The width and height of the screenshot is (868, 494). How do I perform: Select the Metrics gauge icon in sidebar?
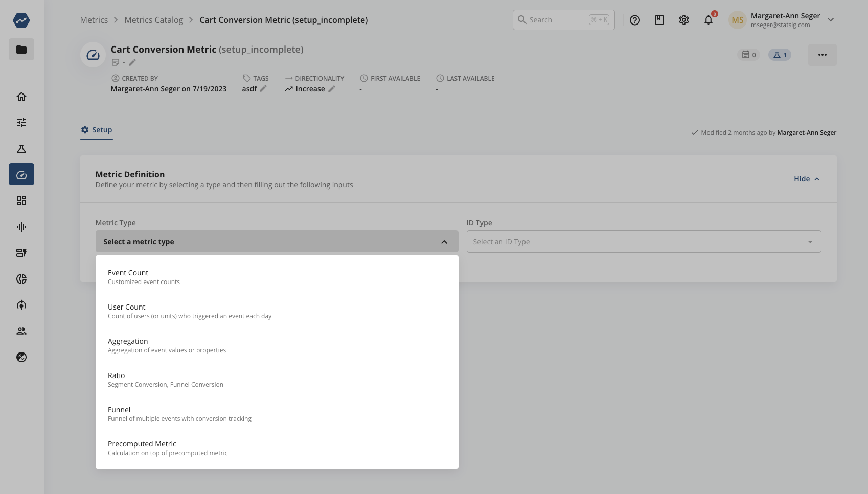coord(21,174)
